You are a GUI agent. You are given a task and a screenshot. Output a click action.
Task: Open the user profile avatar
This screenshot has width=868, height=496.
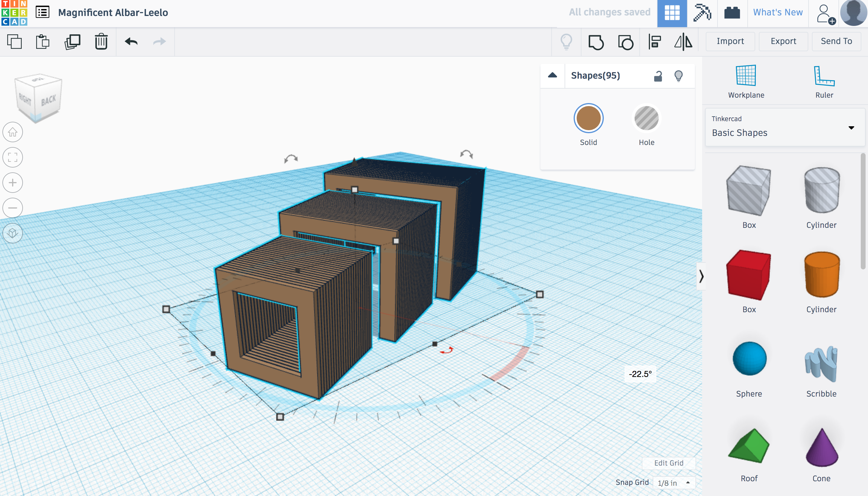click(854, 13)
